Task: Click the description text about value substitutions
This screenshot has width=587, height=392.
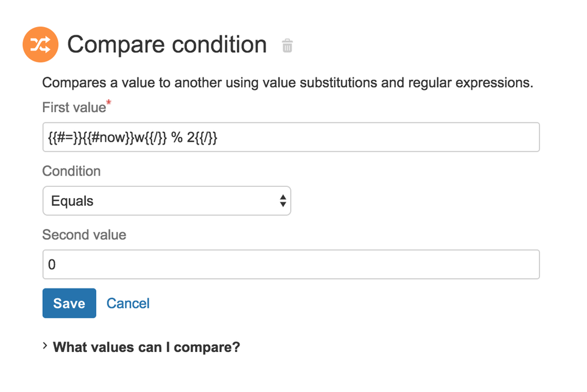Action: click(287, 83)
